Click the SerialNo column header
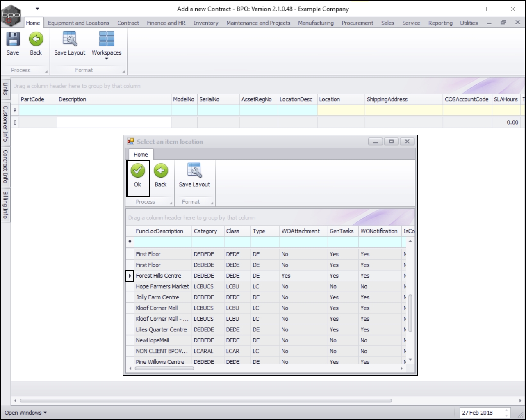This screenshot has height=420, width=526. (x=218, y=99)
